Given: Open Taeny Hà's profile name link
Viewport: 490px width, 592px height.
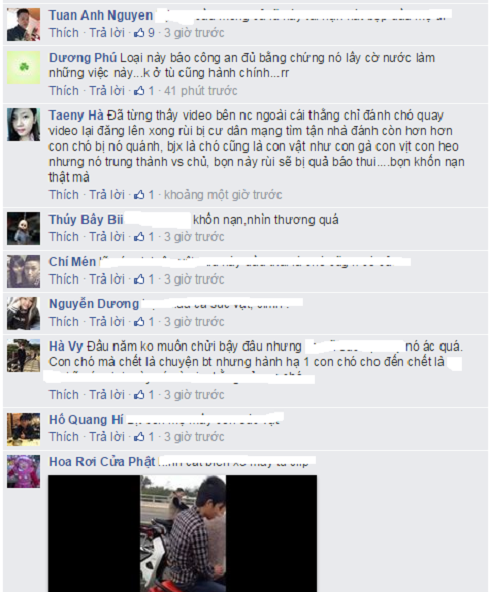Looking at the screenshot, I should point(76,116).
